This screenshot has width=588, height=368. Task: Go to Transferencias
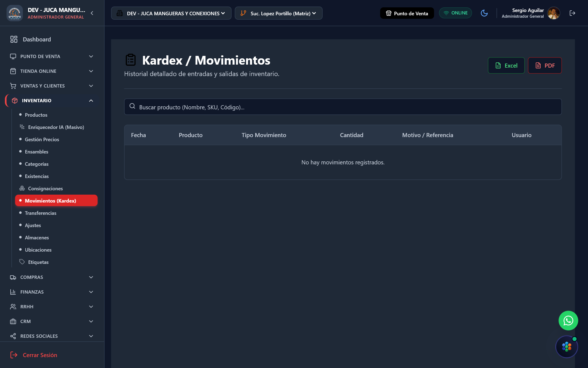pos(56,213)
